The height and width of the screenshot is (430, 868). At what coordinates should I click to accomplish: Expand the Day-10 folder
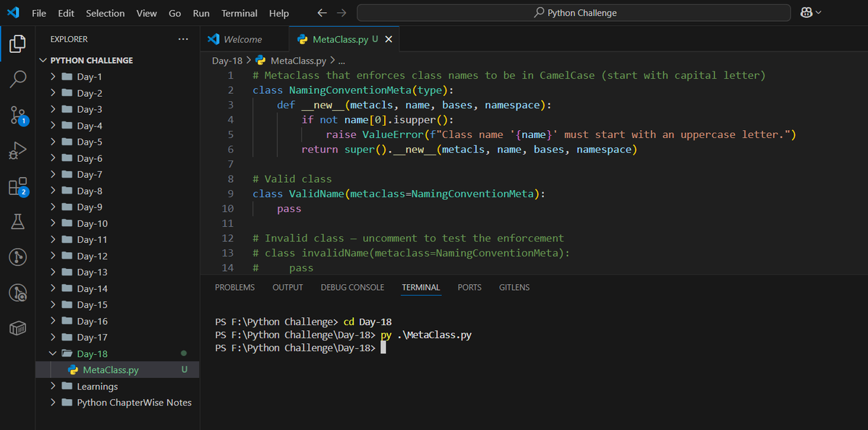click(x=53, y=223)
